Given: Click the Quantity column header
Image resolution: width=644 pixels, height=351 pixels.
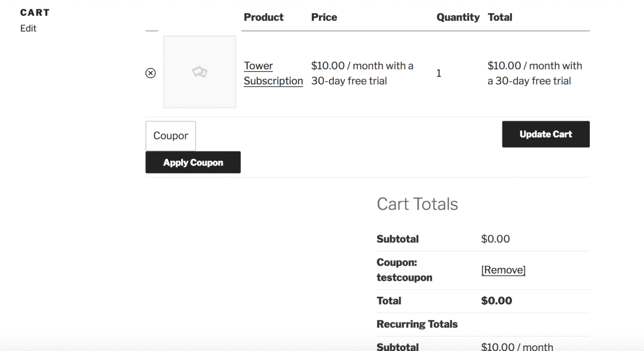Looking at the screenshot, I should [x=458, y=17].
